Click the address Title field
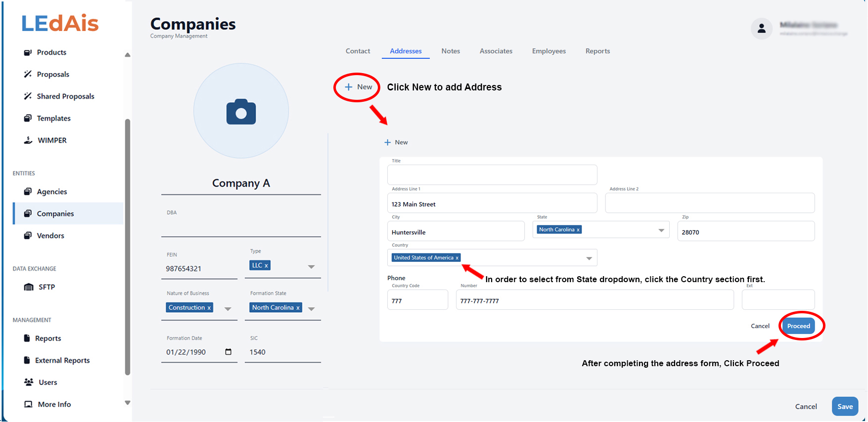Screen dimensions: 868x422 click(x=492, y=175)
